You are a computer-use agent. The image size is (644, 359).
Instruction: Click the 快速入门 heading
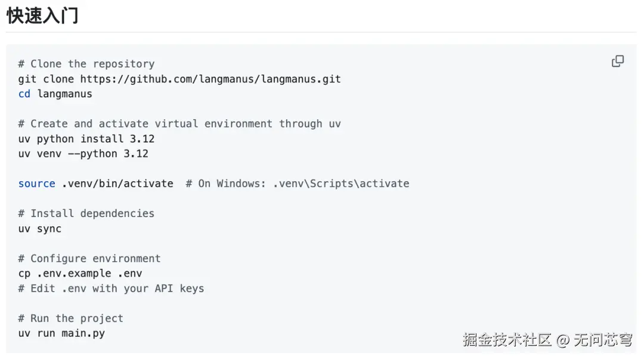(42, 16)
